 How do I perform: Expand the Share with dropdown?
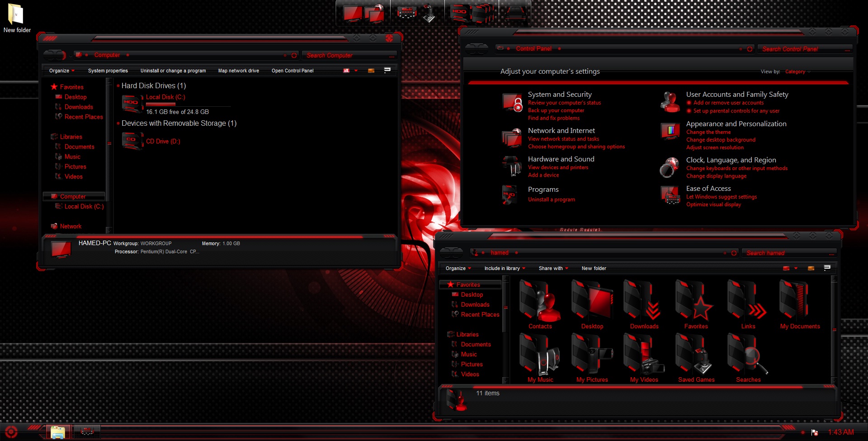[553, 268]
